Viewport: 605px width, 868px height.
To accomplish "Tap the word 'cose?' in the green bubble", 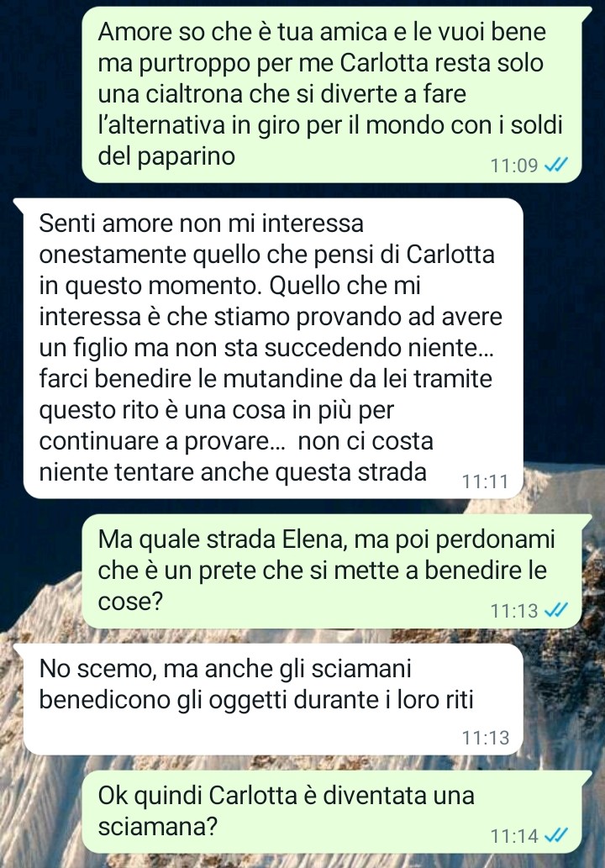I will (x=130, y=601).
